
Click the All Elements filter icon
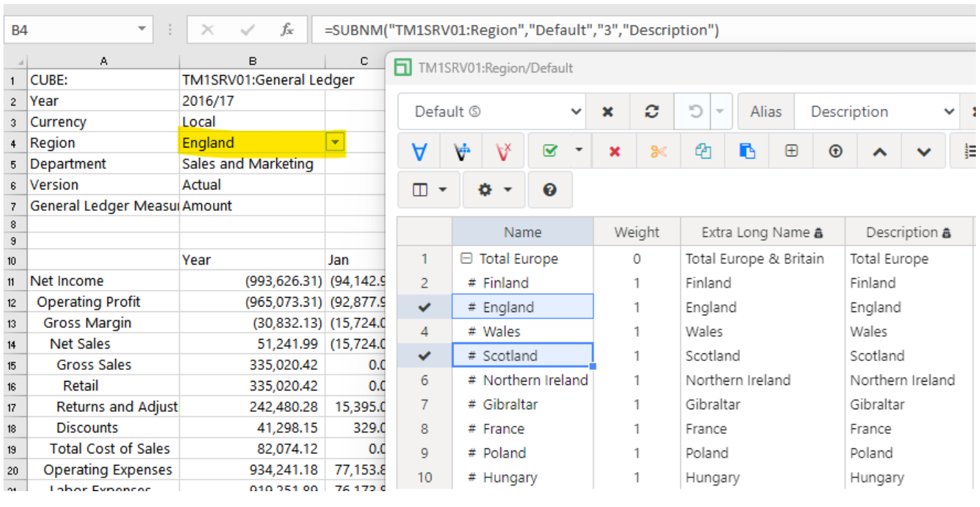[x=419, y=152]
